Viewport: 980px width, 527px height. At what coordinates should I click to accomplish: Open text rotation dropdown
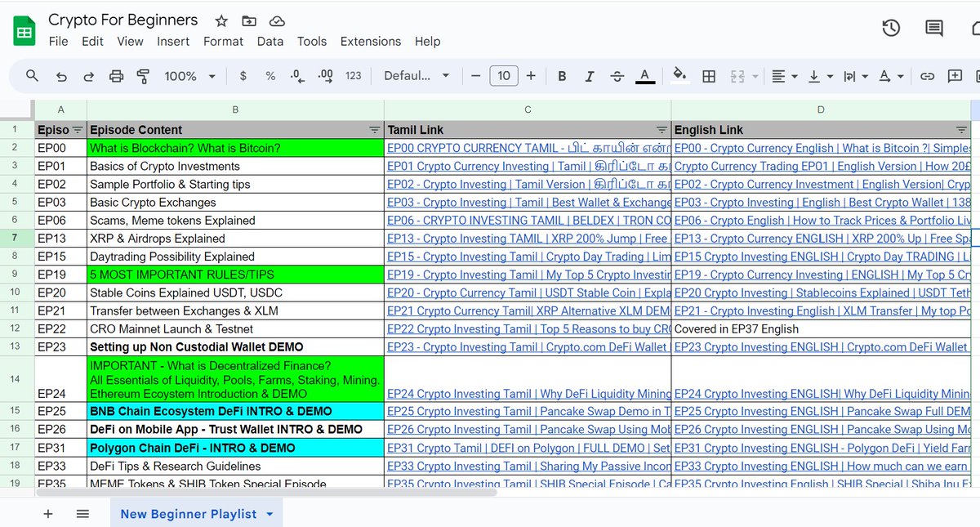coord(890,76)
